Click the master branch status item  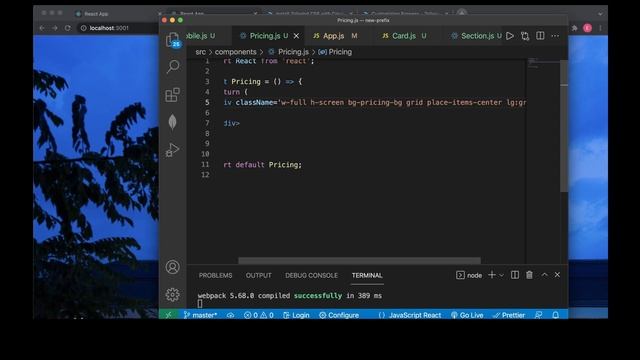click(200, 315)
